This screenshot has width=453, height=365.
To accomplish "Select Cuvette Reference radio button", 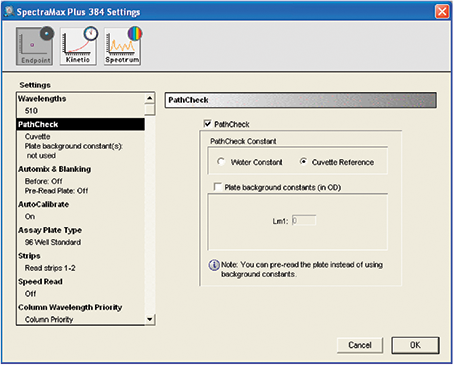I will 303,162.
